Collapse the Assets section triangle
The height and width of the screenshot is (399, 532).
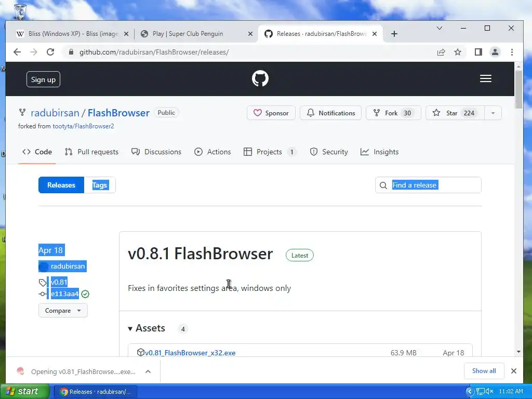click(130, 328)
